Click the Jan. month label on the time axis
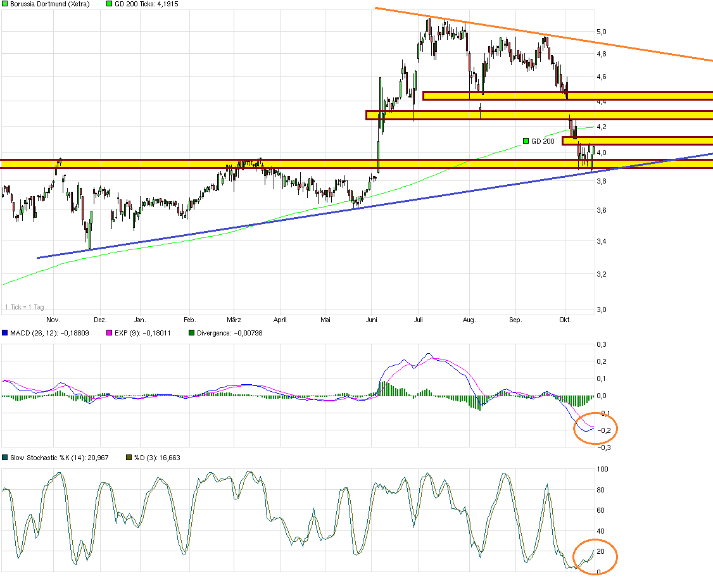 pos(140,320)
